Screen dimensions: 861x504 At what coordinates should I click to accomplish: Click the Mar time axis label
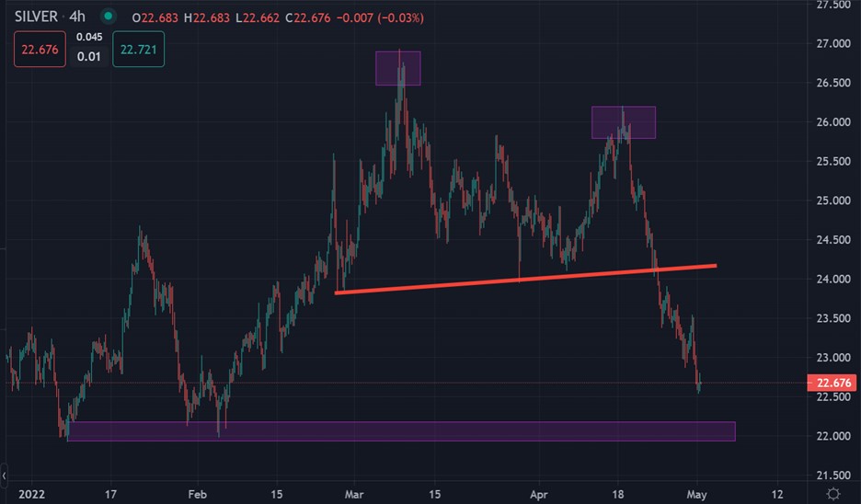(x=353, y=494)
